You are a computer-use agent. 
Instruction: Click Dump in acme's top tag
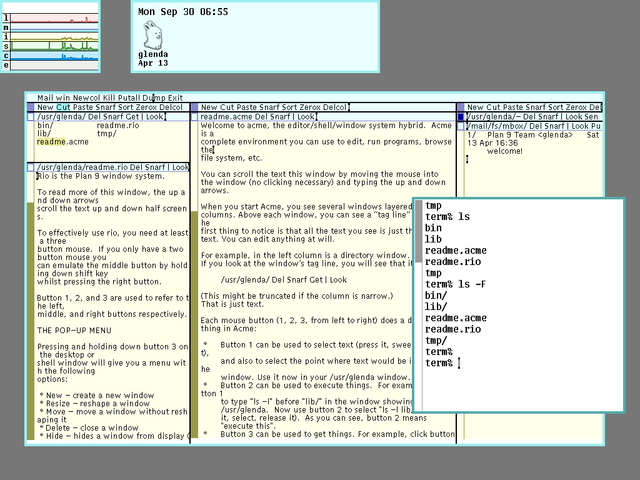[x=154, y=98]
